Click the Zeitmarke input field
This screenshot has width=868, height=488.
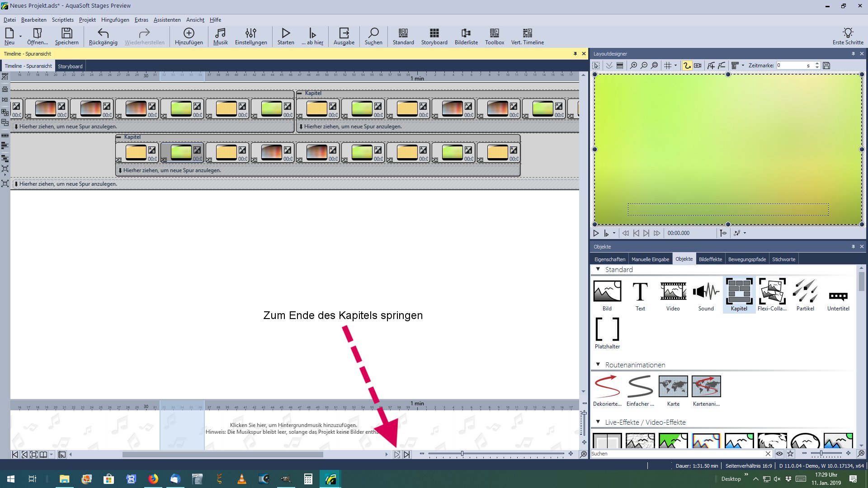(791, 66)
